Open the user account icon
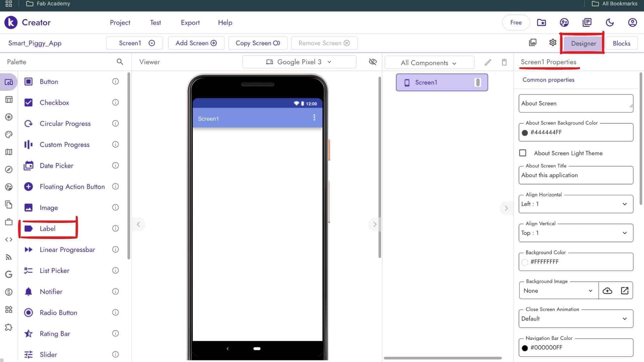Image resolution: width=644 pixels, height=362 pixels. pos(633,22)
